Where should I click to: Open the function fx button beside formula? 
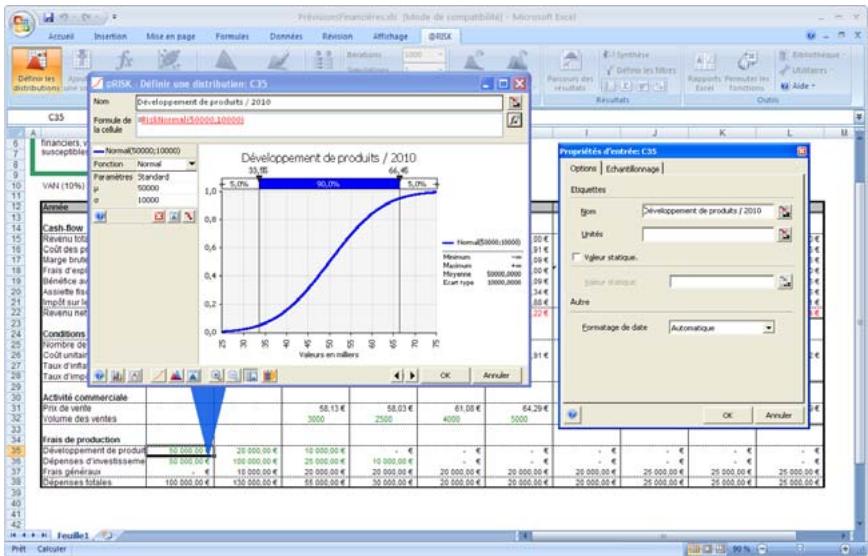(516, 119)
